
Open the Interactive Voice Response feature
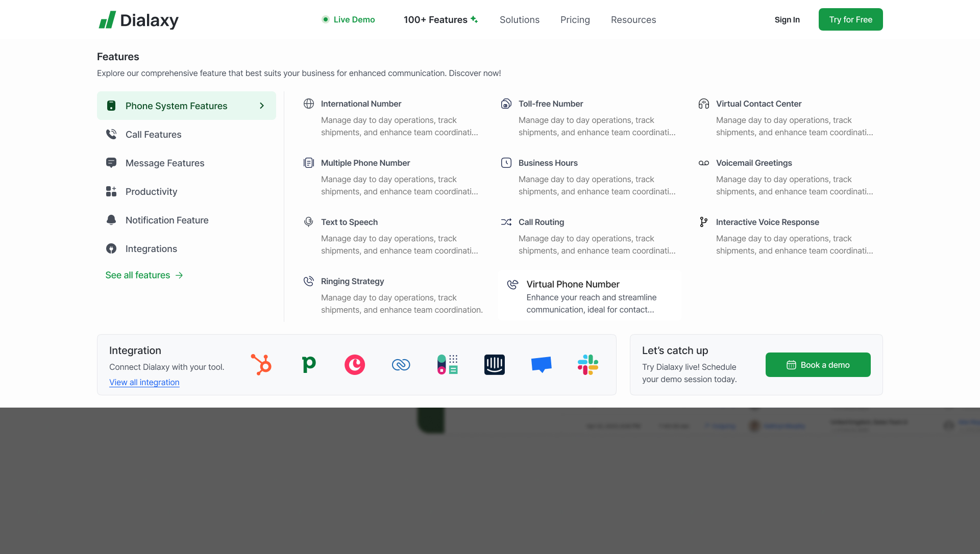pos(768,222)
